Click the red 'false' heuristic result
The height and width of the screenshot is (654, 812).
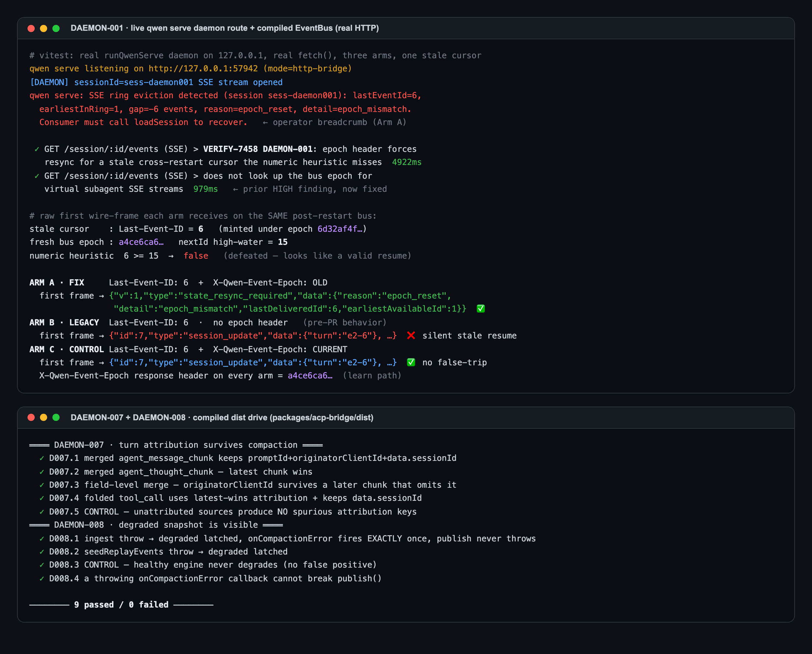point(196,256)
